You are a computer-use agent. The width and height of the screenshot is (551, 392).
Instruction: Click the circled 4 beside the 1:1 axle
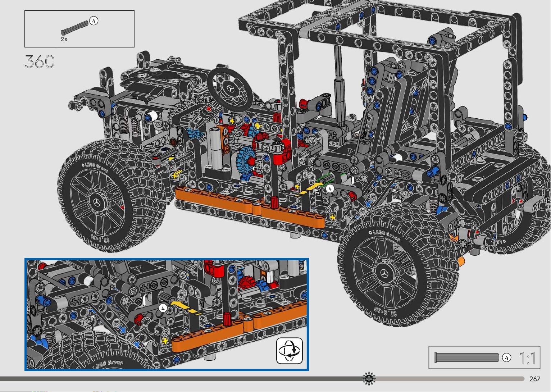pos(506,357)
